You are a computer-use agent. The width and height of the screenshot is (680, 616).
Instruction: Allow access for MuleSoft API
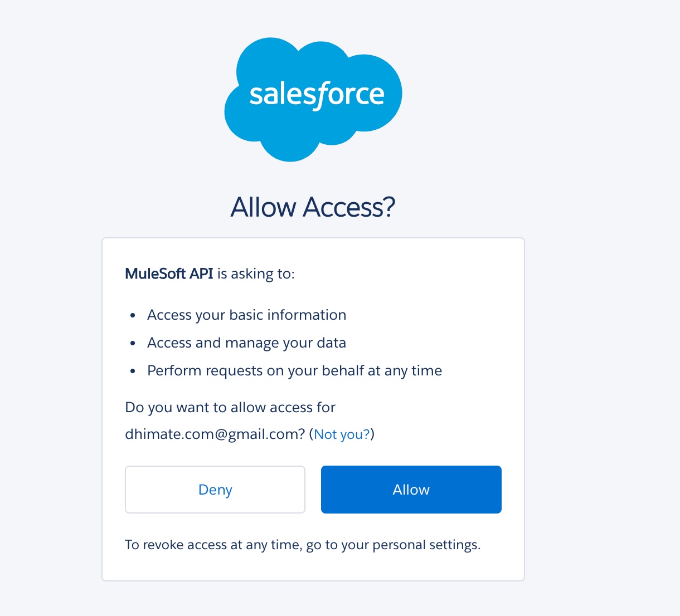point(411,490)
